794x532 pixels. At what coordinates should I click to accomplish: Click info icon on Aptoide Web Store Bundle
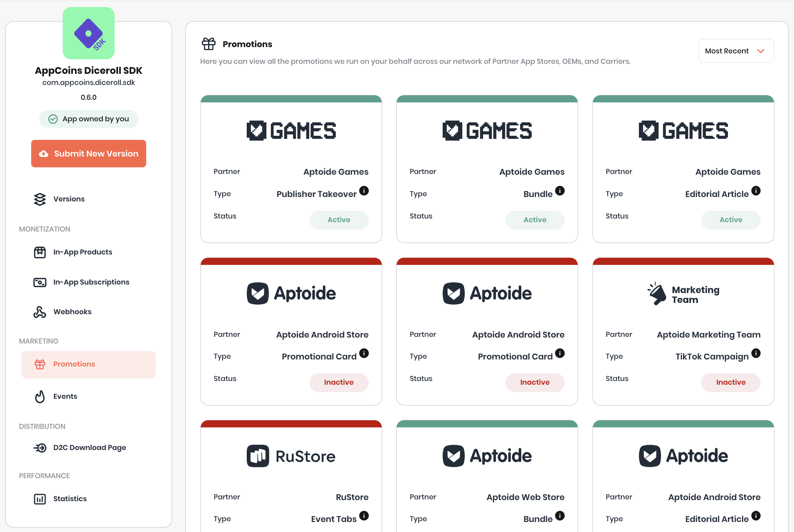point(560,516)
